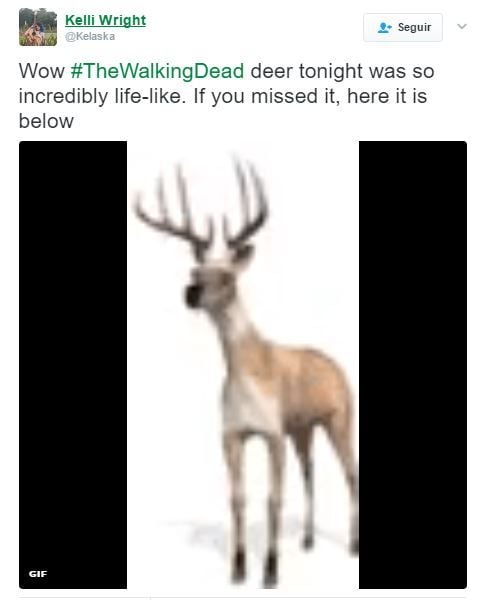This screenshot has height=600, width=483.
Task: Click the words "deer tonight was so"
Action: click(x=342, y=71)
